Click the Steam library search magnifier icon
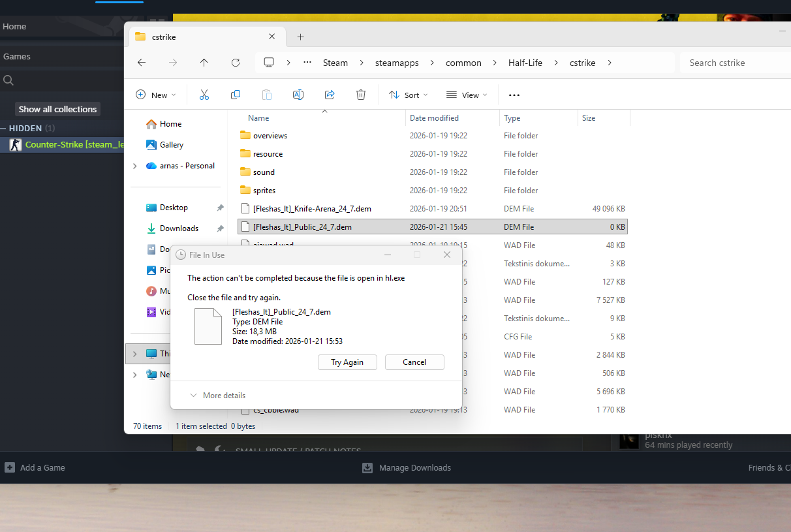The image size is (791, 532). tap(8, 80)
